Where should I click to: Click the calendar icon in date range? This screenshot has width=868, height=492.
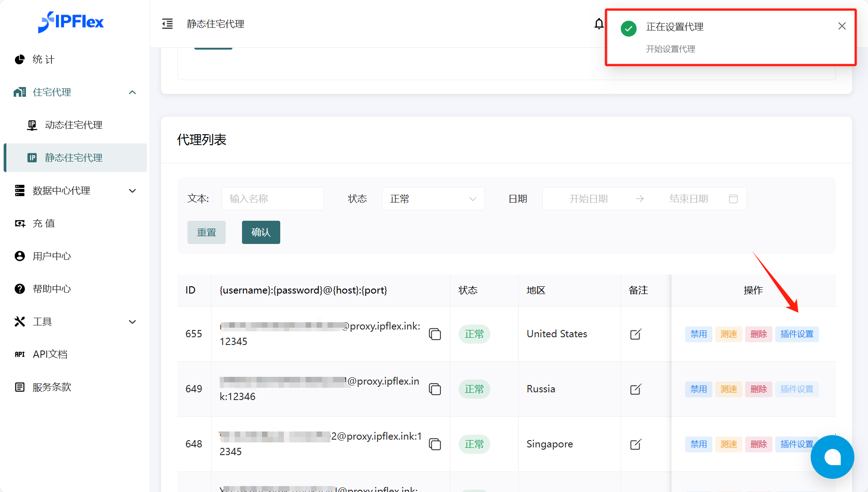tap(733, 199)
